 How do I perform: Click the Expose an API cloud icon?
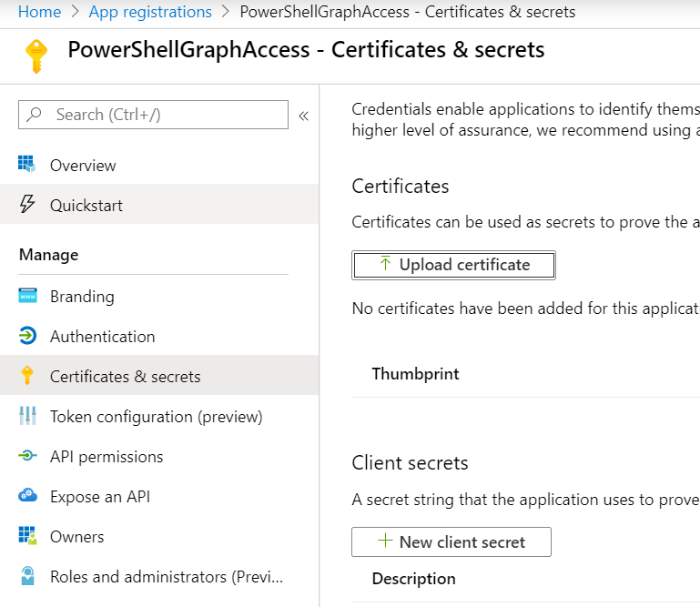click(x=27, y=495)
